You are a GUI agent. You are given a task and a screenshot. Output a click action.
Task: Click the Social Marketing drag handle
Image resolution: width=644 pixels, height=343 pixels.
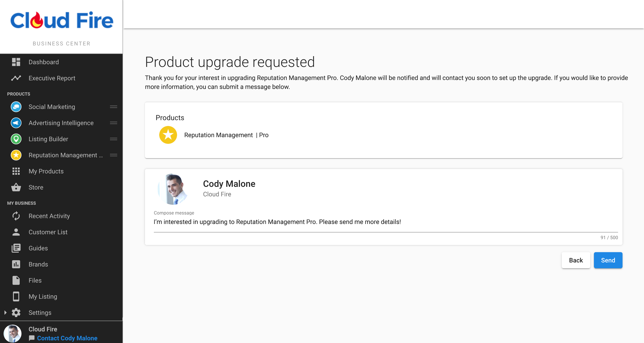114,107
